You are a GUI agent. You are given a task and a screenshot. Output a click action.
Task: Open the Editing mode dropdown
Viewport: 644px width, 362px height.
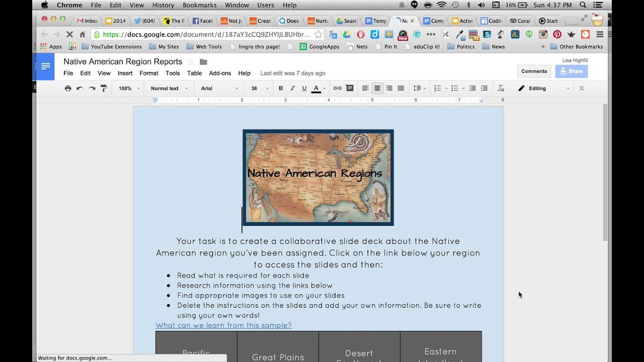(x=544, y=88)
